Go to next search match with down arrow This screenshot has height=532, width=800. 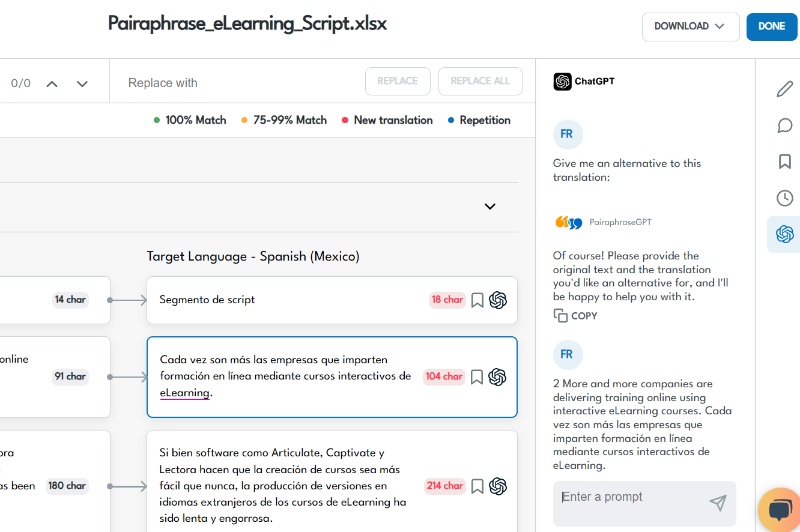tap(82, 83)
